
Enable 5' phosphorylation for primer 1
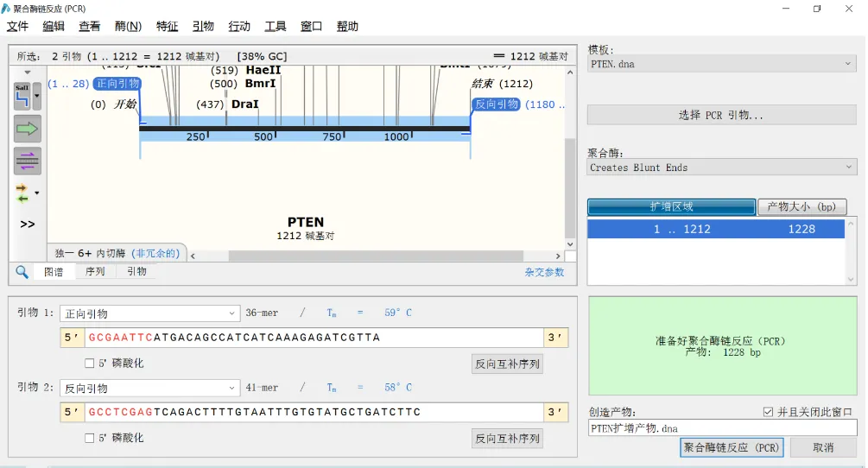click(x=90, y=364)
